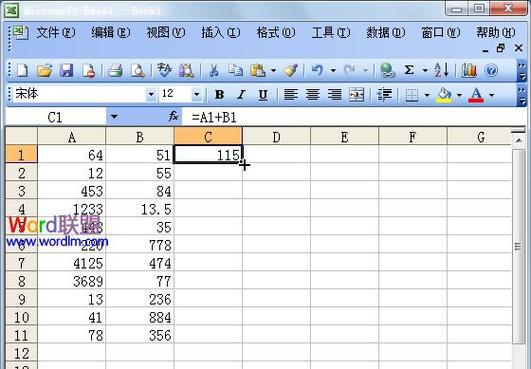Open the Chart Wizard icon
The width and height of the screenshot is (531, 369).
(469, 70)
